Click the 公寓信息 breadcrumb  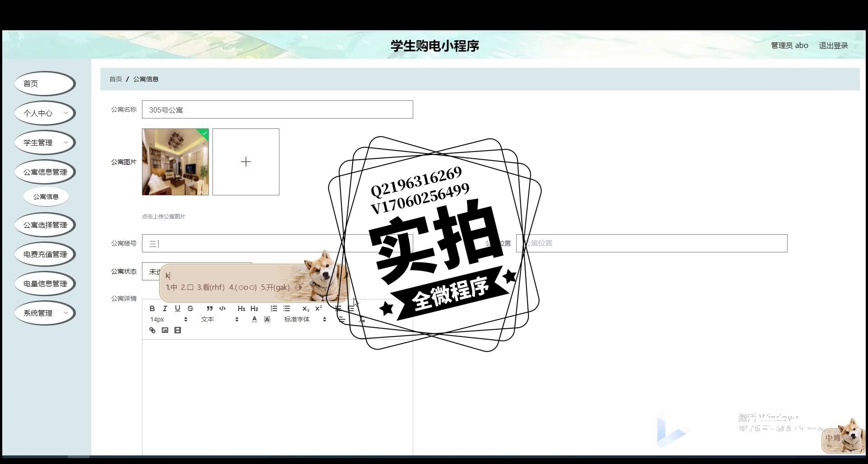tap(146, 79)
